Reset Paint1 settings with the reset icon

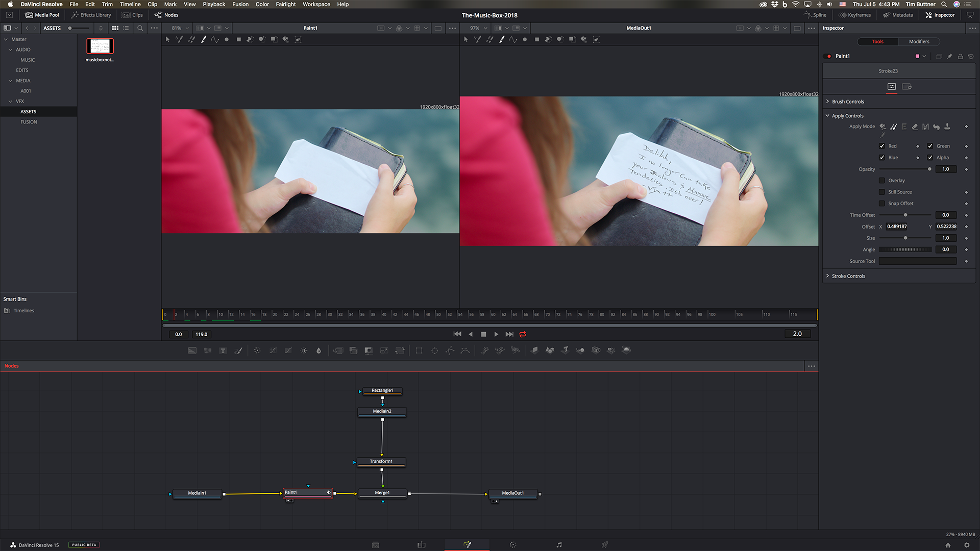click(971, 56)
